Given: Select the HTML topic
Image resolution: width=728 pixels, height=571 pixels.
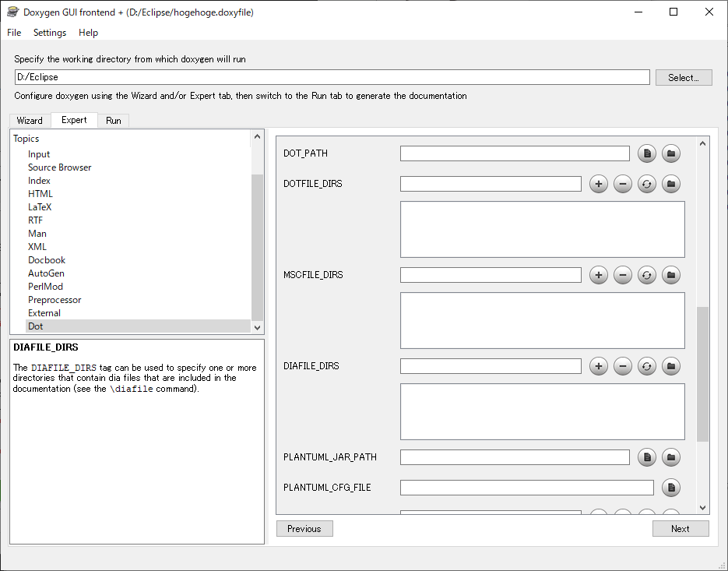Looking at the screenshot, I should [40, 194].
